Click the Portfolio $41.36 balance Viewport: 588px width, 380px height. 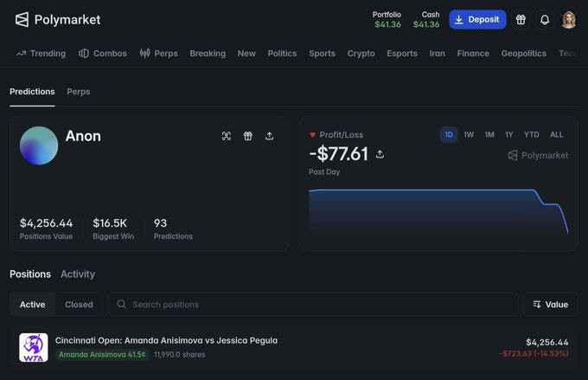point(387,20)
